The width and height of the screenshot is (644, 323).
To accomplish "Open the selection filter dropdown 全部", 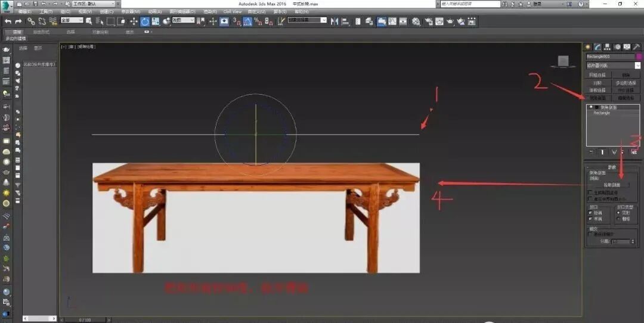I will 72,20.
